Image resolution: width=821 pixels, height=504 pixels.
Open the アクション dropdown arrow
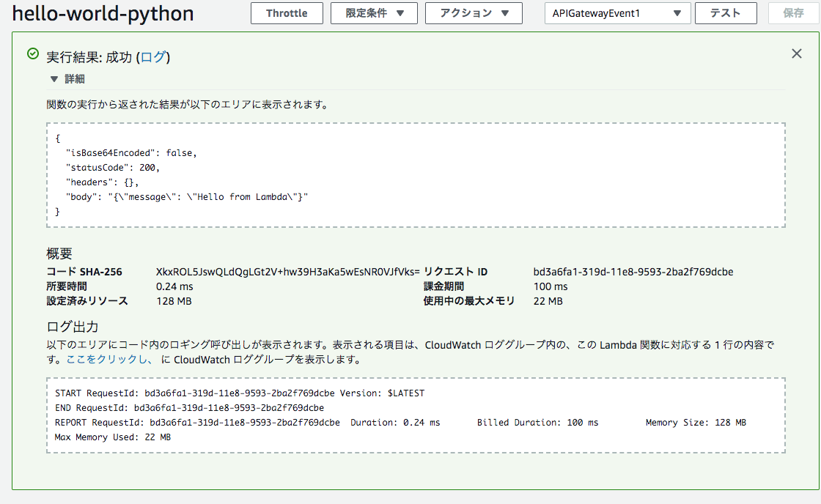click(504, 12)
